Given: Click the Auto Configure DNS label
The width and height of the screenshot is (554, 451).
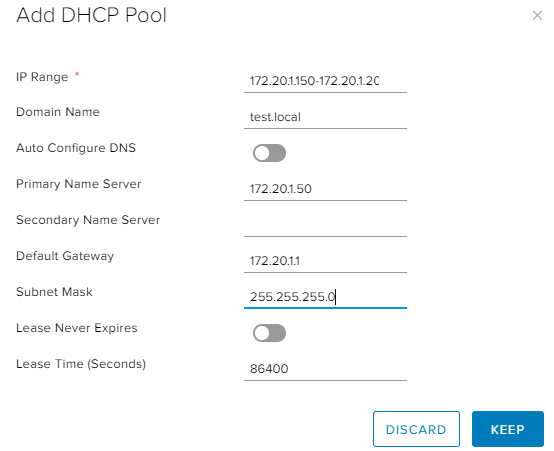Looking at the screenshot, I should click(76, 148).
